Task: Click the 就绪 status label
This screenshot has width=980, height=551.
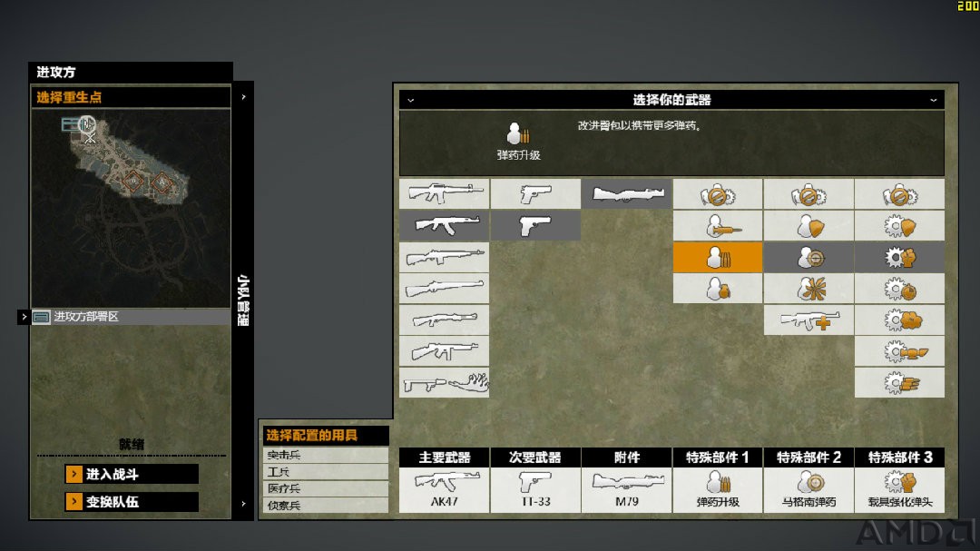Action: [132, 444]
